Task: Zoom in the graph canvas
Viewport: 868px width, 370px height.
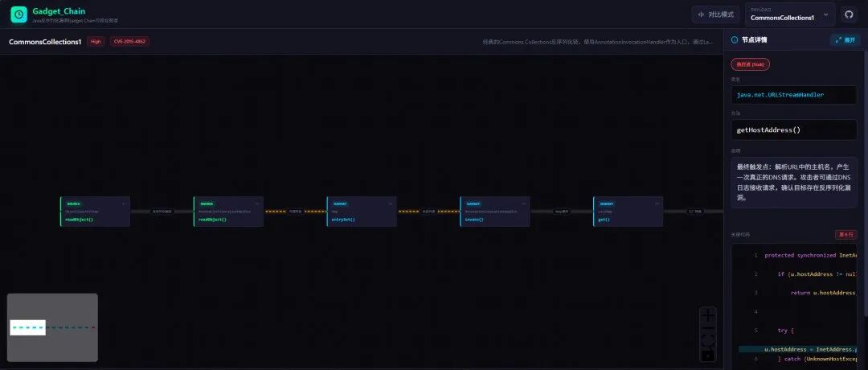Action: coord(708,315)
